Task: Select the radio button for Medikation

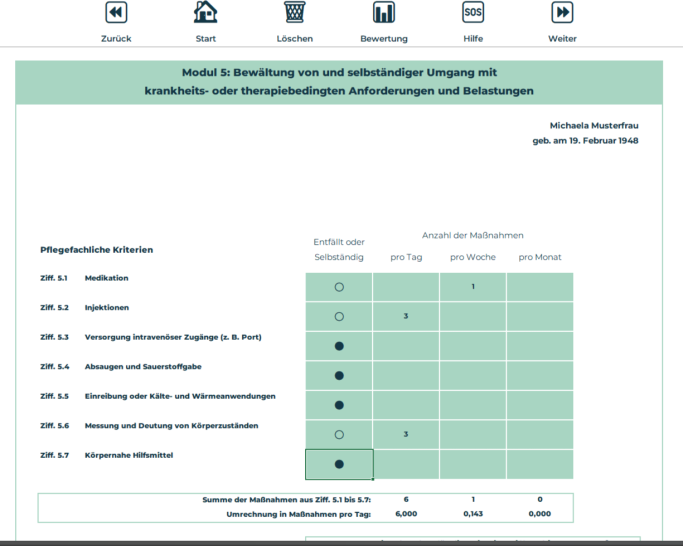Action: pyautogui.click(x=339, y=287)
